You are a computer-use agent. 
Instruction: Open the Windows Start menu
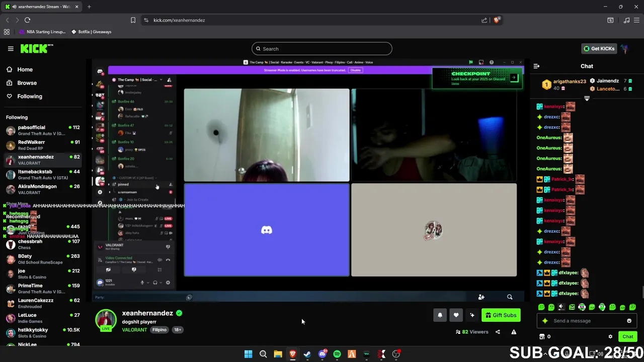click(248, 354)
